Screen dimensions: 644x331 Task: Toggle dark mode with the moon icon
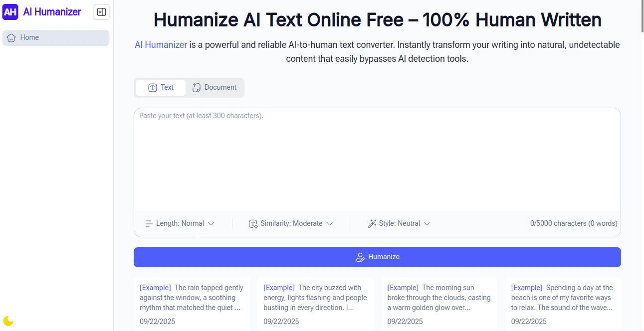[x=8, y=321]
